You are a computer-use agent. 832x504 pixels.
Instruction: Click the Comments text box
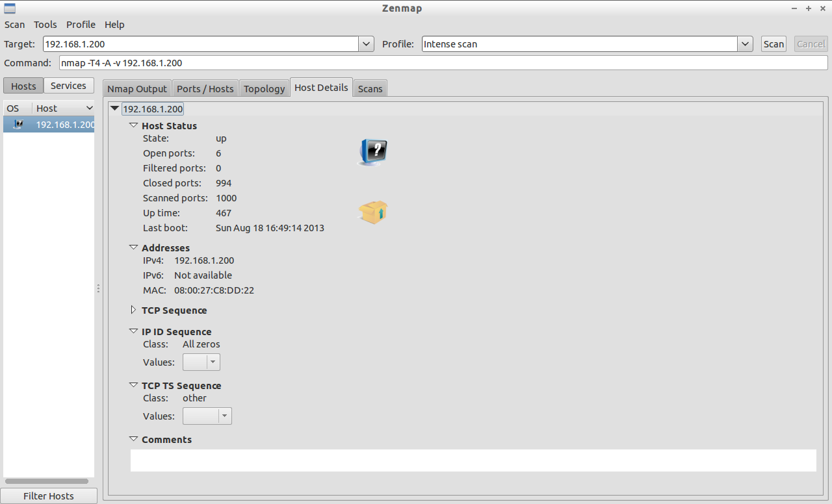(x=473, y=460)
